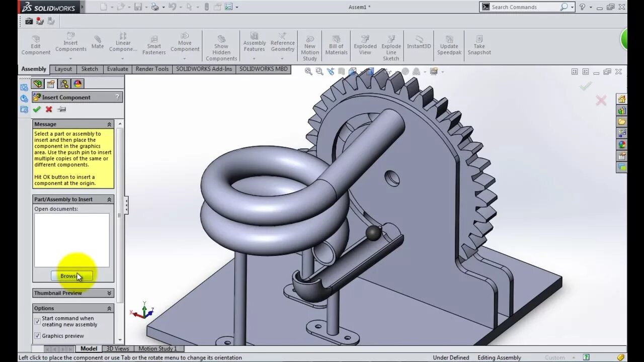Image resolution: width=644 pixels, height=362 pixels.
Task: Switch to the SOLIDWORKS MBD tab
Action: pos(264,69)
